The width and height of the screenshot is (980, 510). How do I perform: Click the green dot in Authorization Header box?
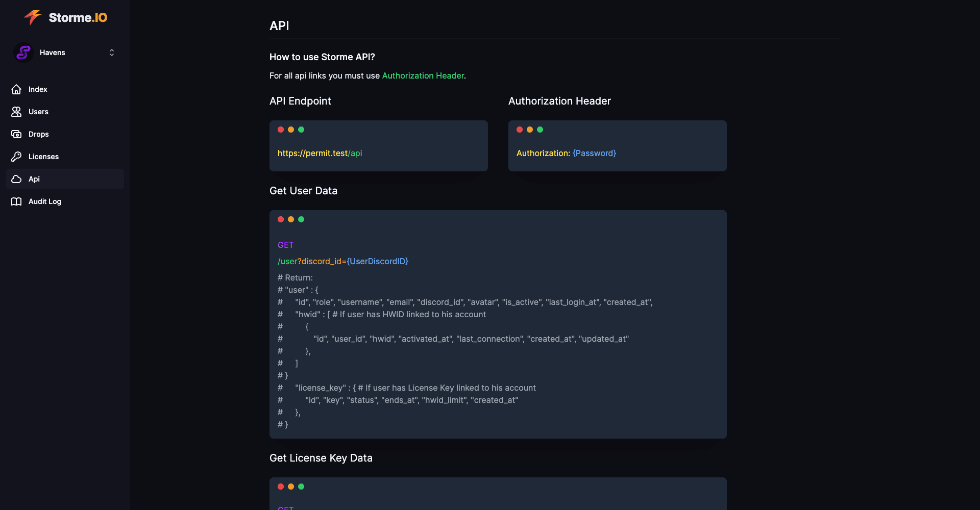coord(540,130)
